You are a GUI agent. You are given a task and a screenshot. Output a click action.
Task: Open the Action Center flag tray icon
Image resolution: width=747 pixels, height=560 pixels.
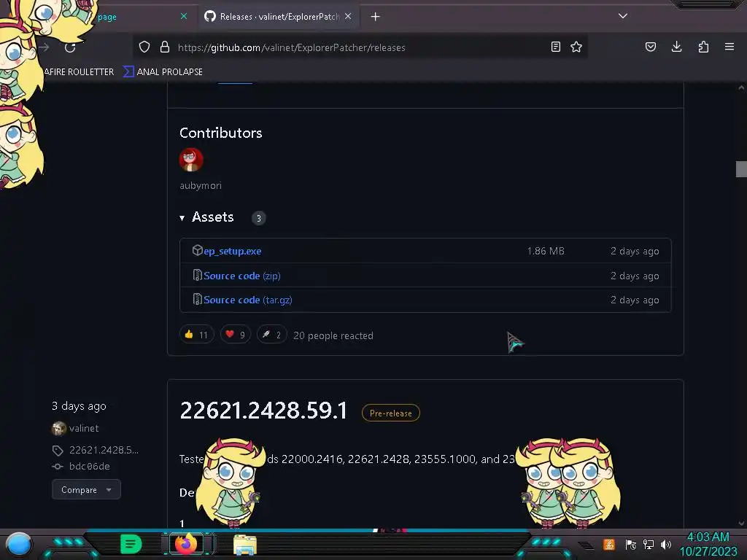pos(631,544)
